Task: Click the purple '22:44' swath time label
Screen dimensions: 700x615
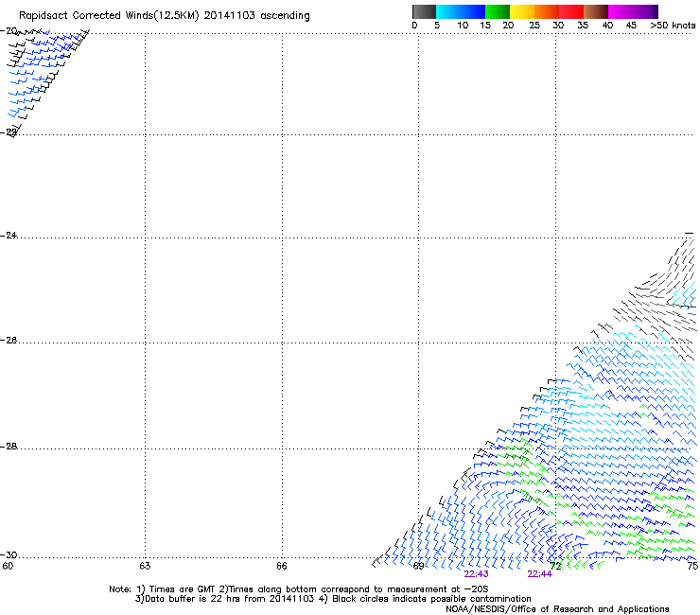Action: (540, 574)
